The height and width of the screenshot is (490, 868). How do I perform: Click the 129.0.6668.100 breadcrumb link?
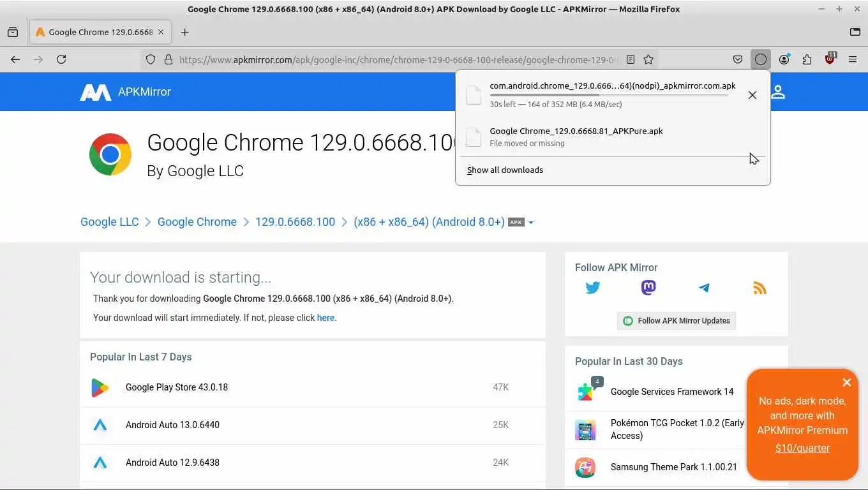(x=295, y=222)
